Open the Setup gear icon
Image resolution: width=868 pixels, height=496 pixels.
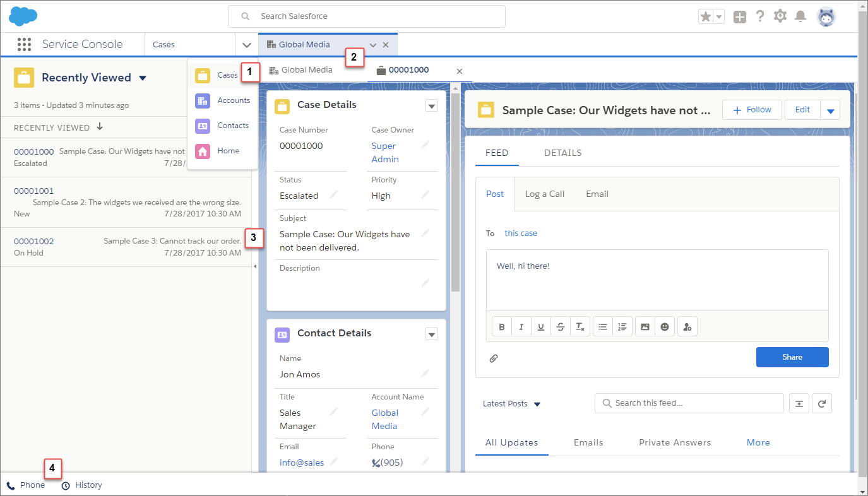[780, 16]
